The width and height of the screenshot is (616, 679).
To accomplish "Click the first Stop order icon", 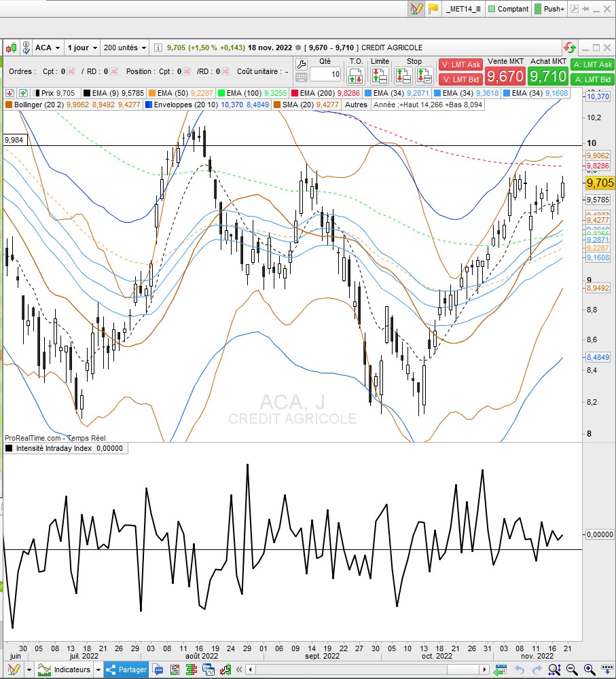I will (403, 76).
